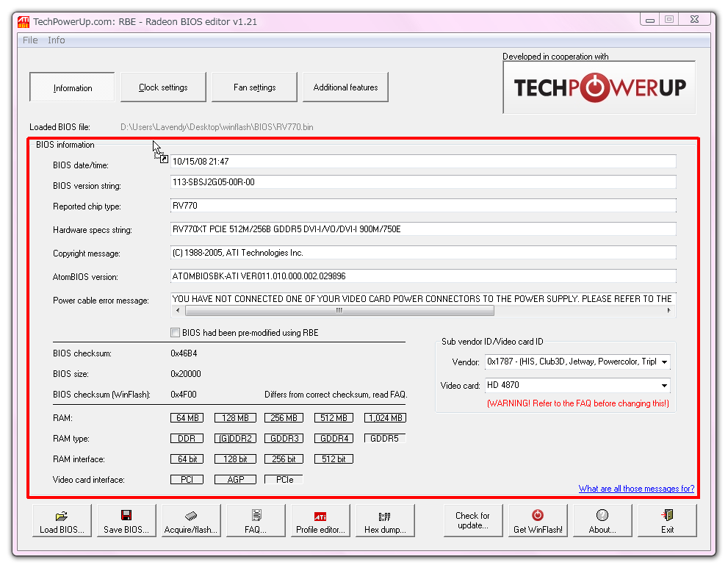Click the Save BIOS floppy disk icon
Image resolution: width=728 pixels, height=568 pixels.
[126, 515]
